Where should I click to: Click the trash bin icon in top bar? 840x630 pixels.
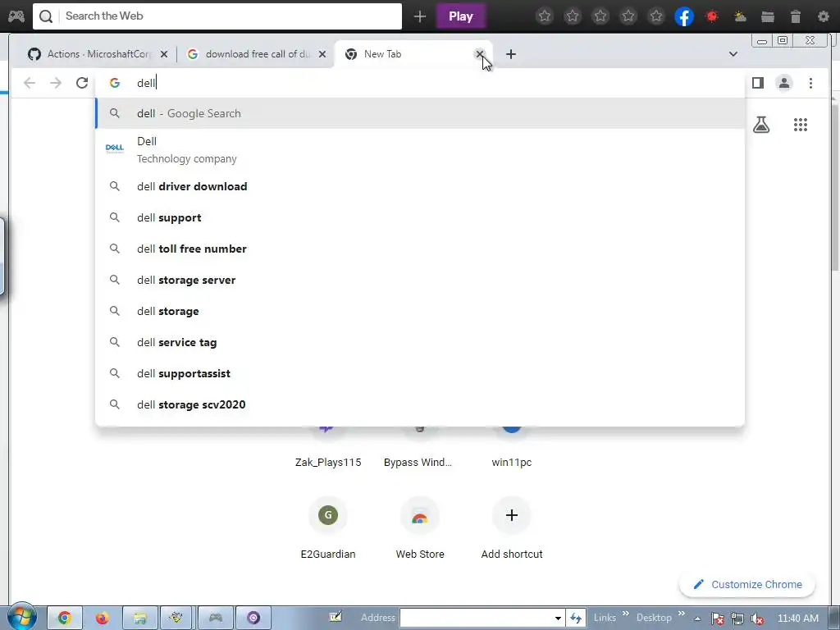pos(796,16)
